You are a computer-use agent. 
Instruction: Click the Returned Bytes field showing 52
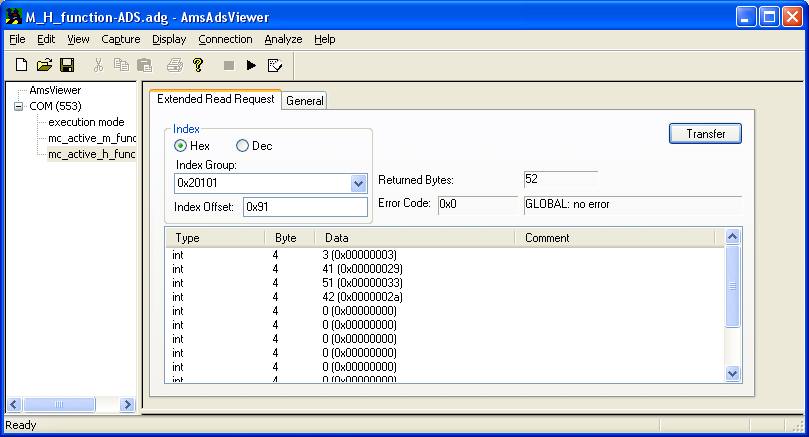coord(560,179)
